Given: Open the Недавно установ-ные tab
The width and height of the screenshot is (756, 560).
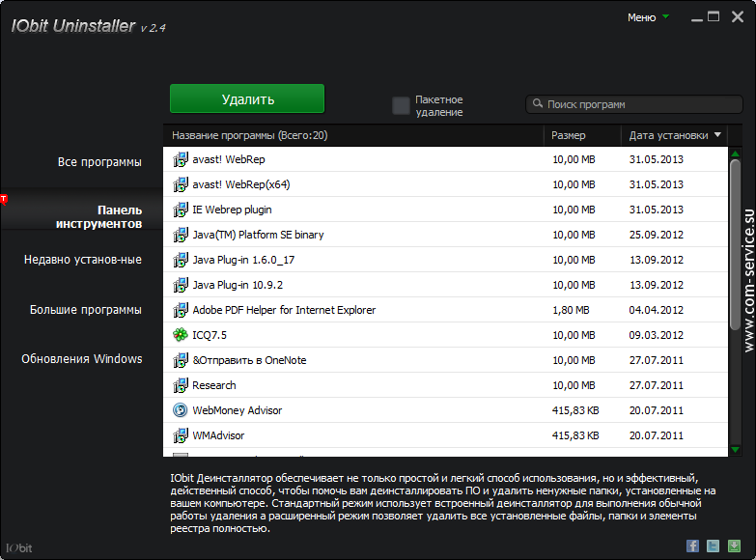Looking at the screenshot, I should pos(83,260).
